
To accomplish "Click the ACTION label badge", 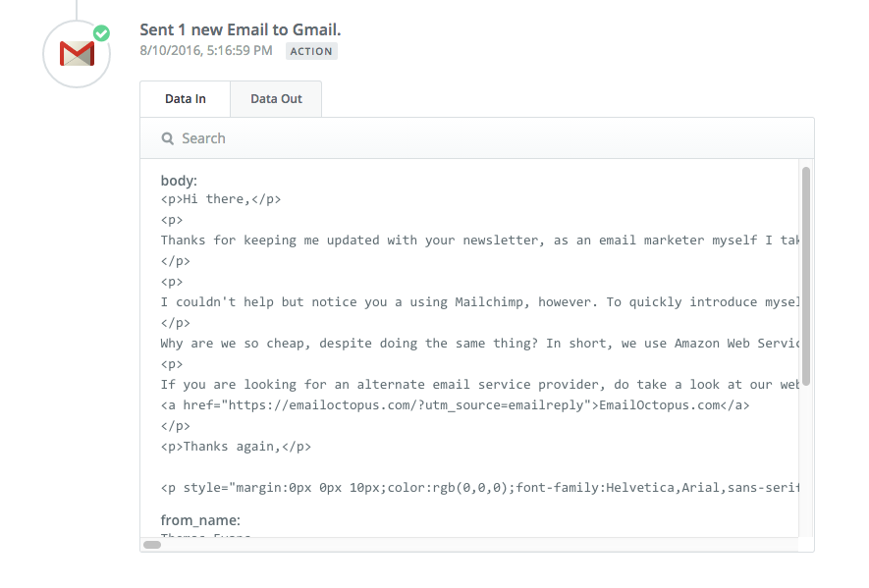I will pyautogui.click(x=311, y=51).
